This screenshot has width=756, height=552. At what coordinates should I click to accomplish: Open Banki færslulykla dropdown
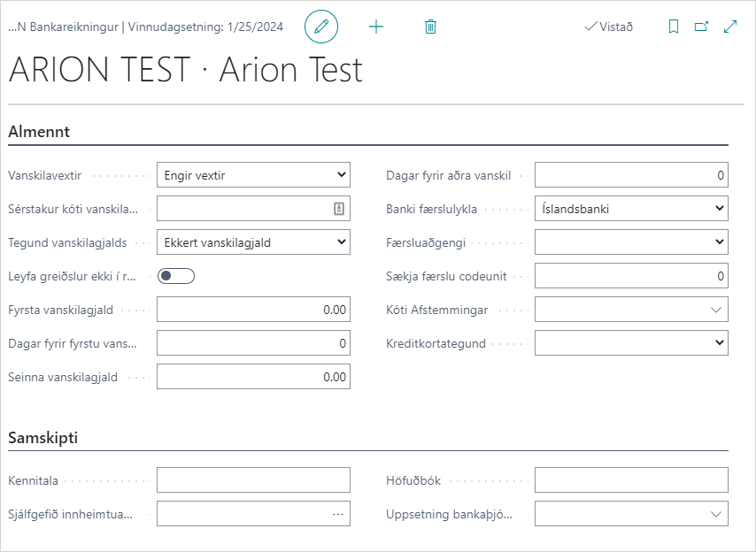click(631, 209)
